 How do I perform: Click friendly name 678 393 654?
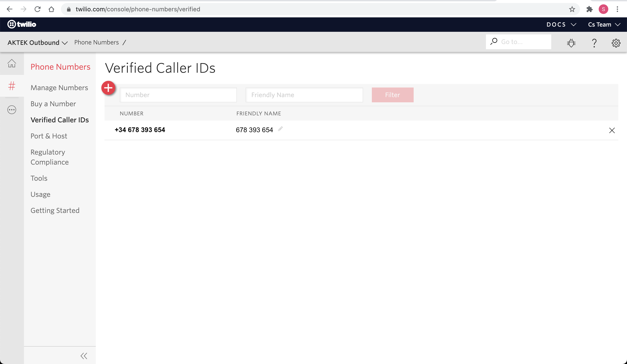254,130
